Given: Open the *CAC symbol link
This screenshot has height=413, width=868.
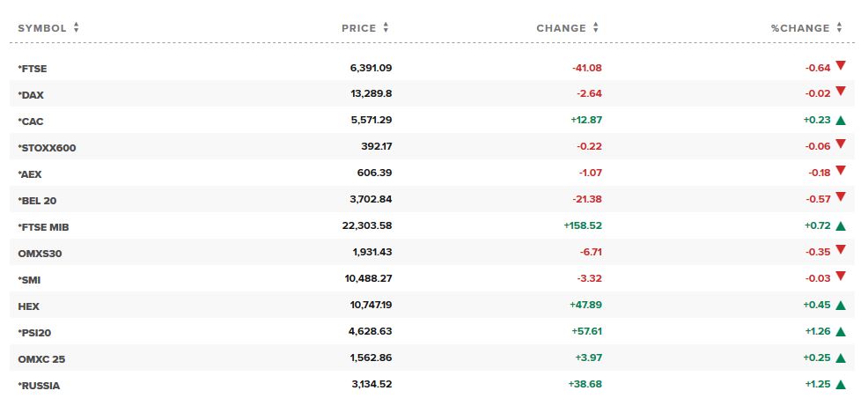Looking at the screenshot, I should (x=31, y=122).
